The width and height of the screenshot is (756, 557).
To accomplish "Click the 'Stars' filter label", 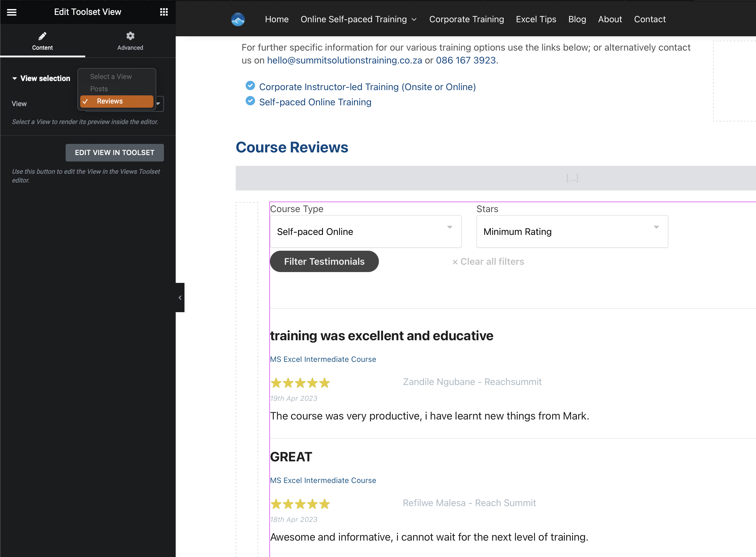I will pyautogui.click(x=487, y=209).
